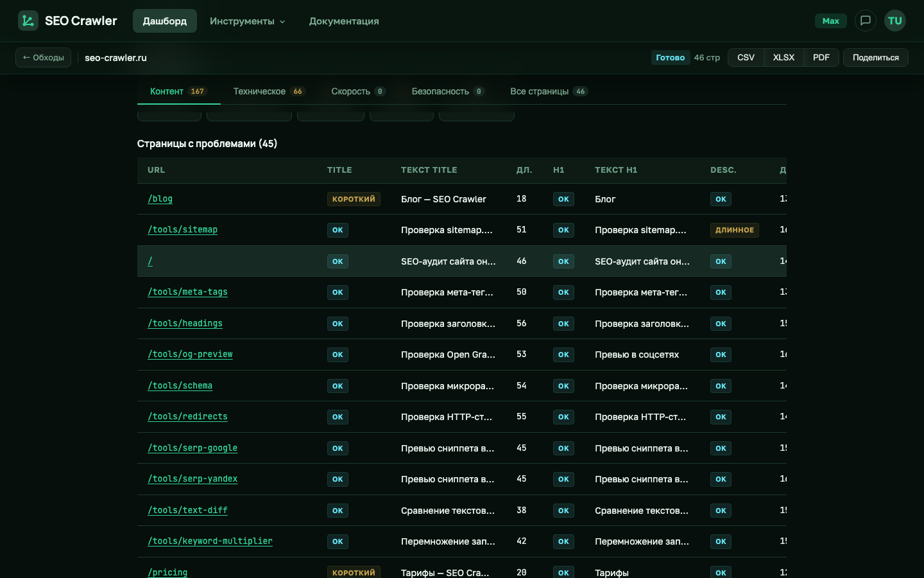Switch to the Техническое tab
The width and height of the screenshot is (924, 578).
(x=269, y=91)
